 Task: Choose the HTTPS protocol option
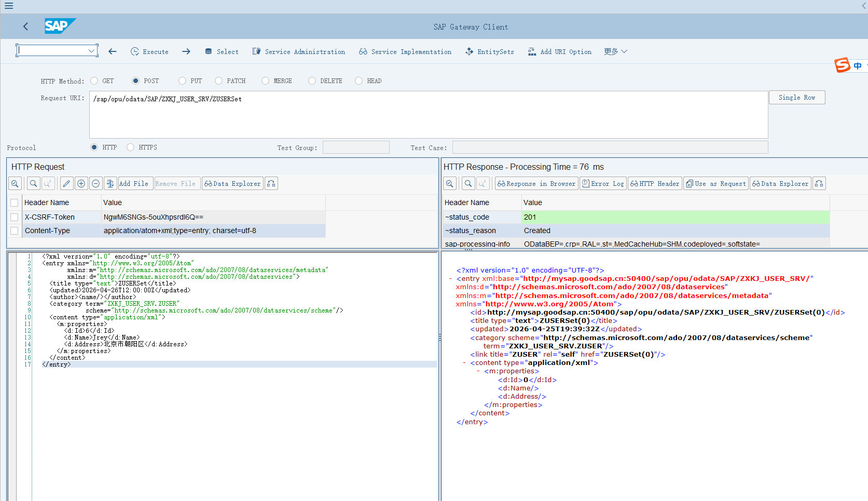click(130, 147)
